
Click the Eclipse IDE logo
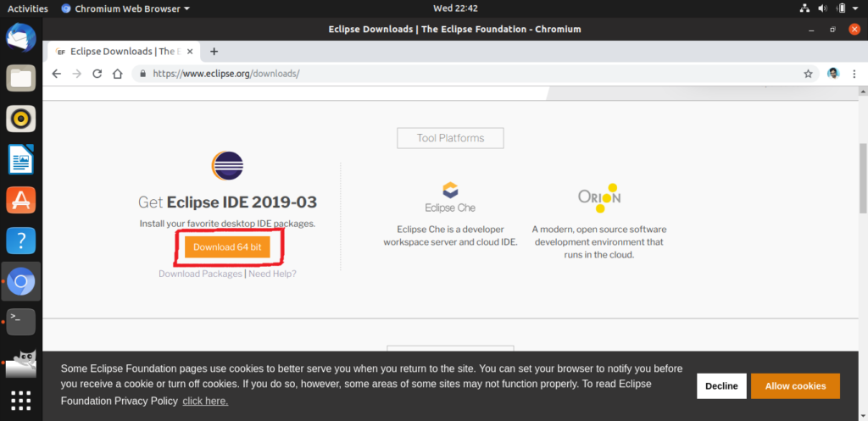[x=227, y=165]
